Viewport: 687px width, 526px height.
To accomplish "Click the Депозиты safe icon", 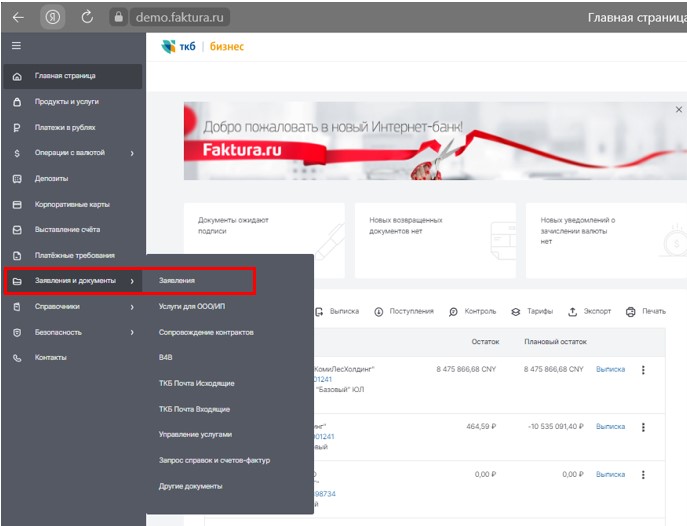I will pos(17,179).
